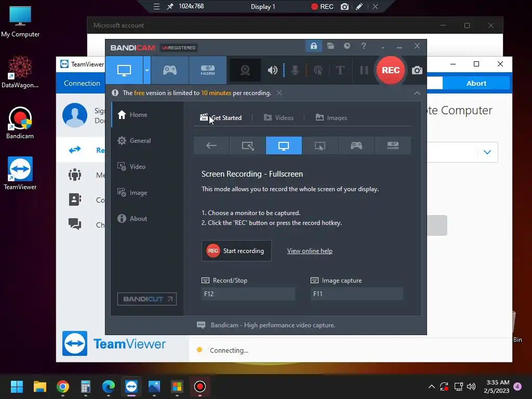The image size is (532, 399).
Task: Open remote session toolbar hamburger menu
Action: (x=156, y=6)
